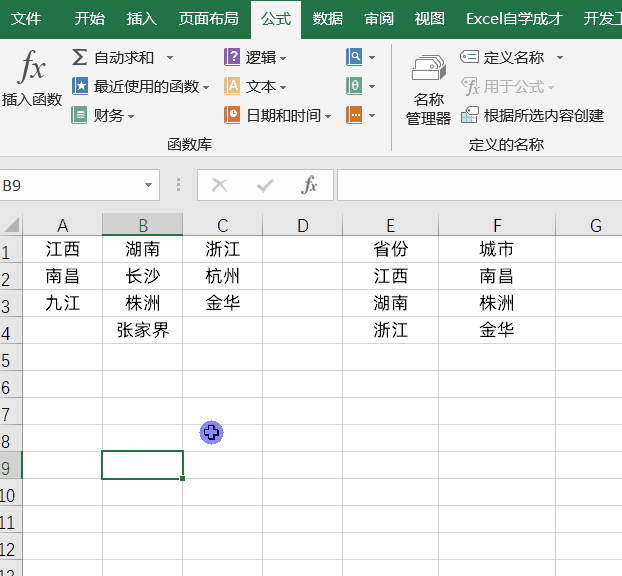The height and width of the screenshot is (576, 622).
Task: Switch to the 视图 tab
Action: [430, 19]
